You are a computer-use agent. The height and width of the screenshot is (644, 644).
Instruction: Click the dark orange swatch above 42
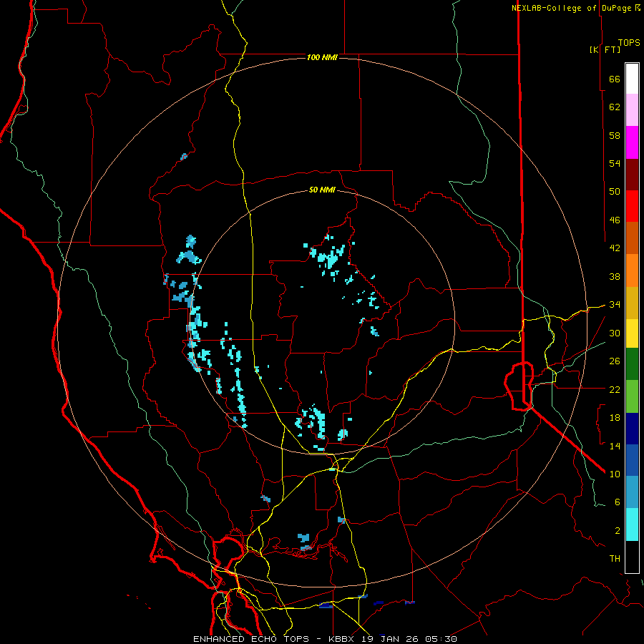coord(632,238)
